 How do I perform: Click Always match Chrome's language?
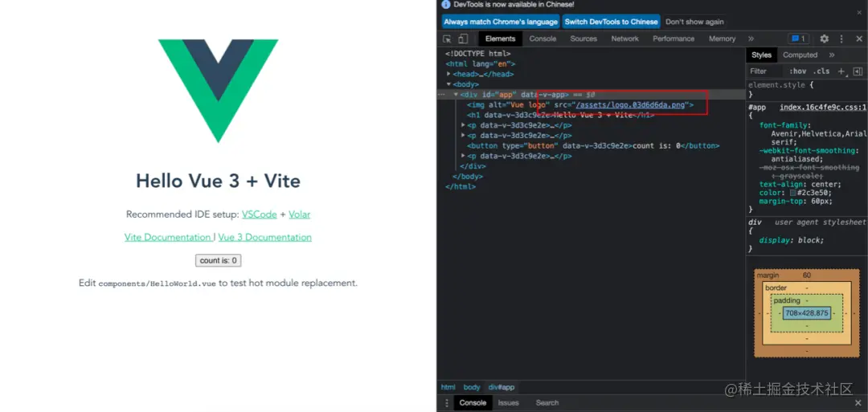click(501, 22)
